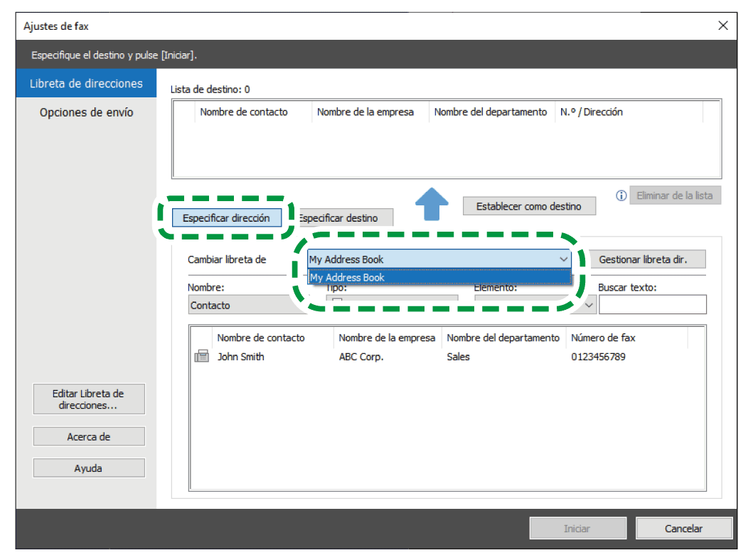Screen dimensions: 753x560
Task: Click in the Buscar texto field
Action: point(652,305)
